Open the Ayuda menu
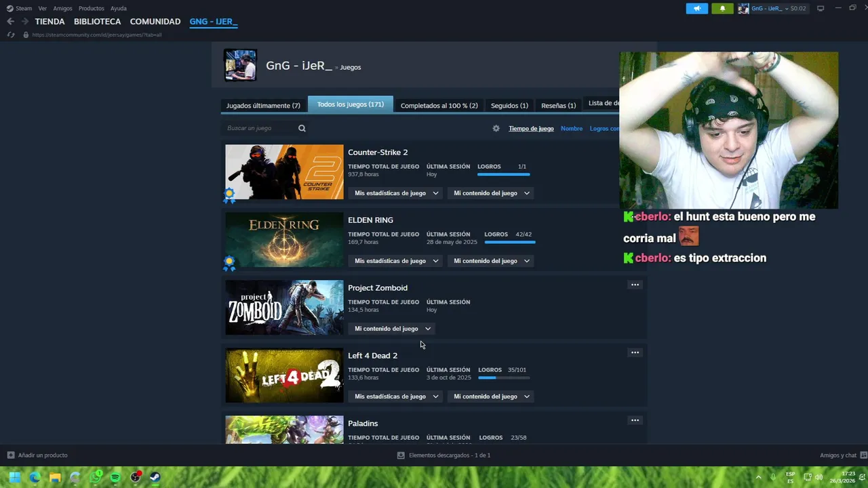The width and height of the screenshot is (868, 488). click(x=119, y=8)
